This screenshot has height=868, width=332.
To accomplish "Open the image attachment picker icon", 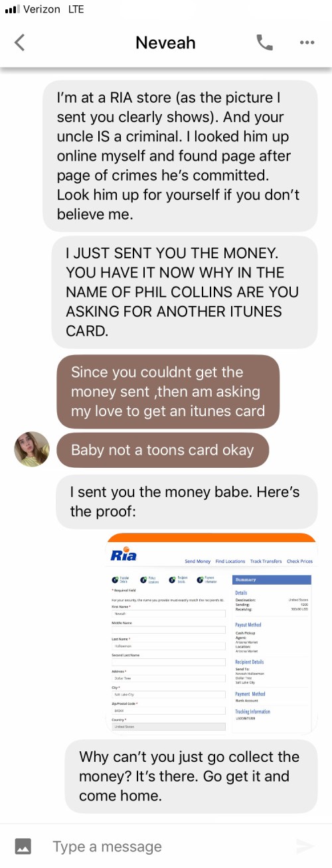I will pyautogui.click(x=23, y=846).
